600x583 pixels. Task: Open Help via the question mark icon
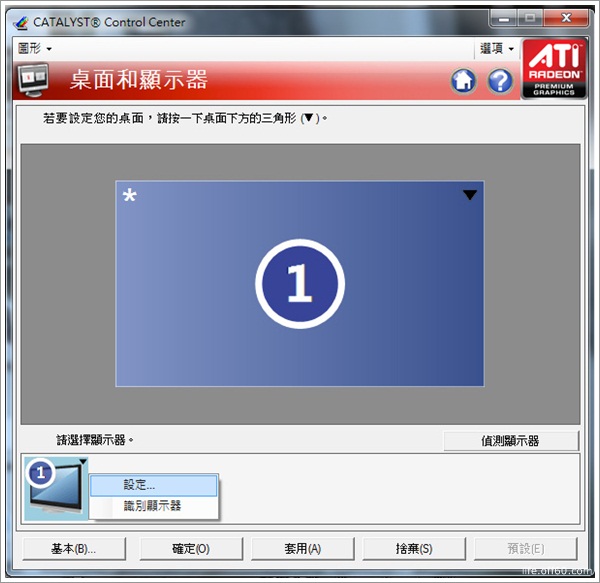pyautogui.click(x=500, y=81)
